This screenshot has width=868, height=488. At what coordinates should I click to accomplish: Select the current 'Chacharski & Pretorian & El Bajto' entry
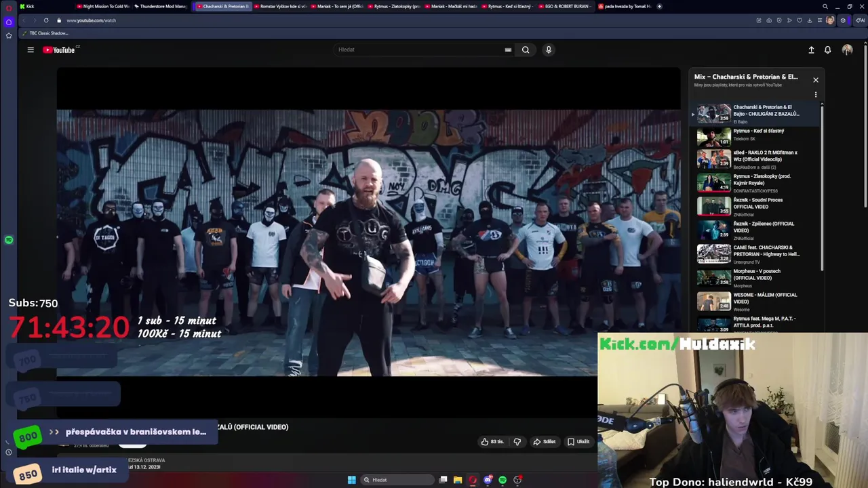coord(755,113)
